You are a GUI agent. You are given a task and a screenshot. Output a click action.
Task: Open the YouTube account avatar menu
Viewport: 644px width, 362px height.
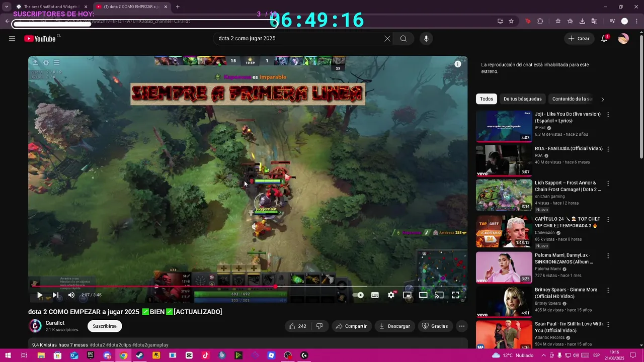point(623,39)
